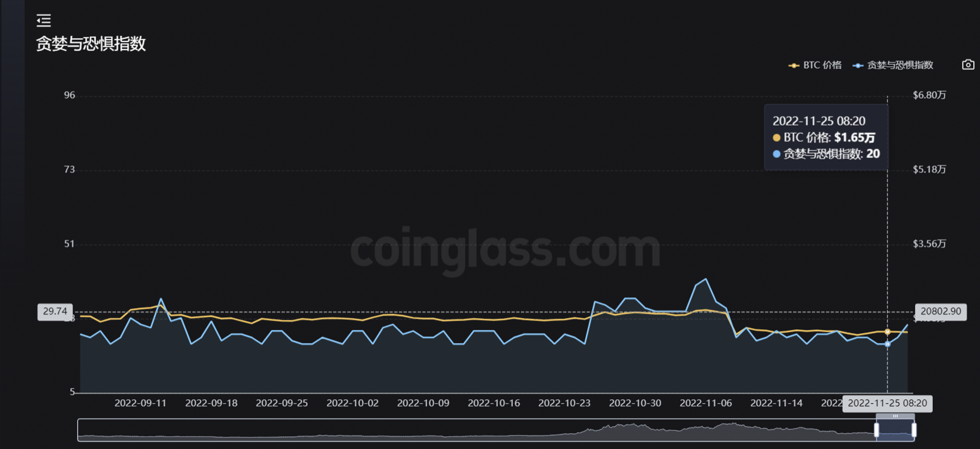The image size is (980, 449).
Task: Click the camera screenshot icon
Action: click(x=968, y=65)
